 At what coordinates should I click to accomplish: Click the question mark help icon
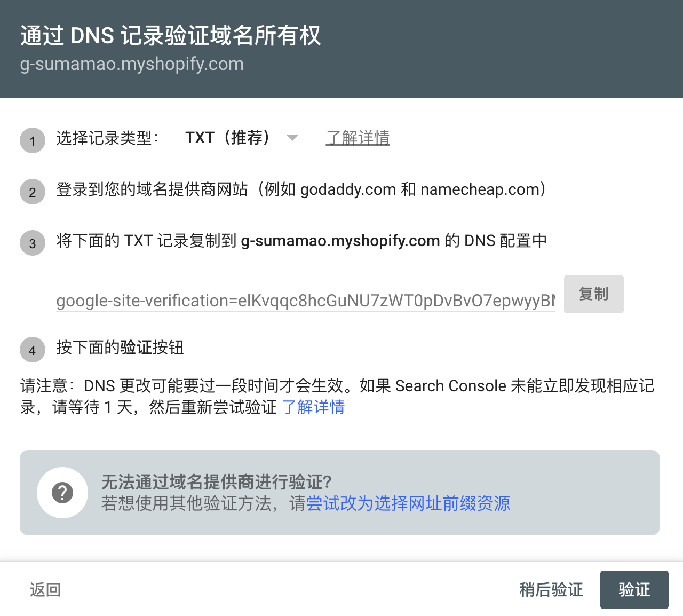click(62, 493)
